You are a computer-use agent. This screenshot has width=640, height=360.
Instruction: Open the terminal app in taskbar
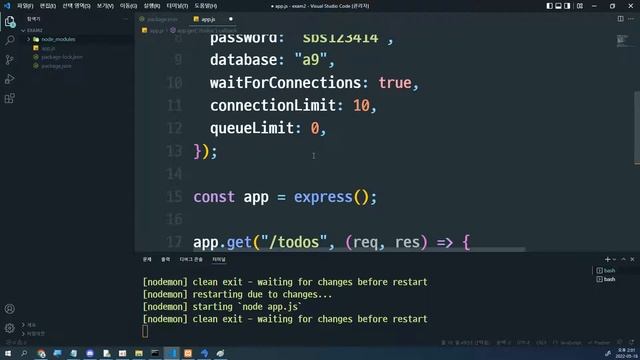(155, 353)
